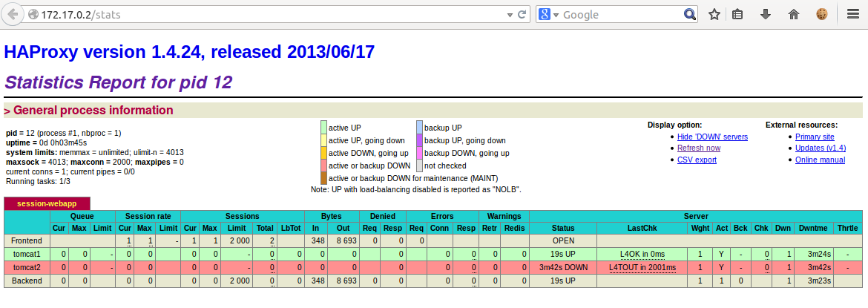Click the 3m24s downtime value for tomcat1
The height and width of the screenshot is (308, 868).
[x=812, y=254]
